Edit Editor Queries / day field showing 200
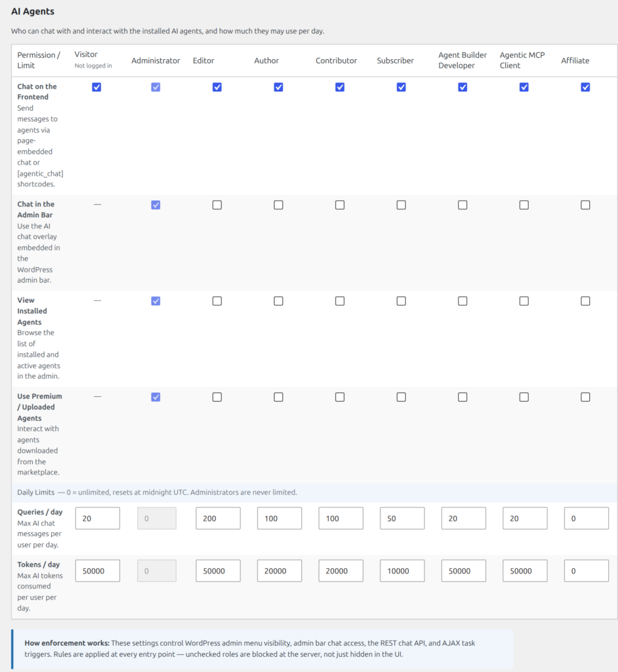Image resolution: width=618 pixels, height=672 pixels. 218,518
